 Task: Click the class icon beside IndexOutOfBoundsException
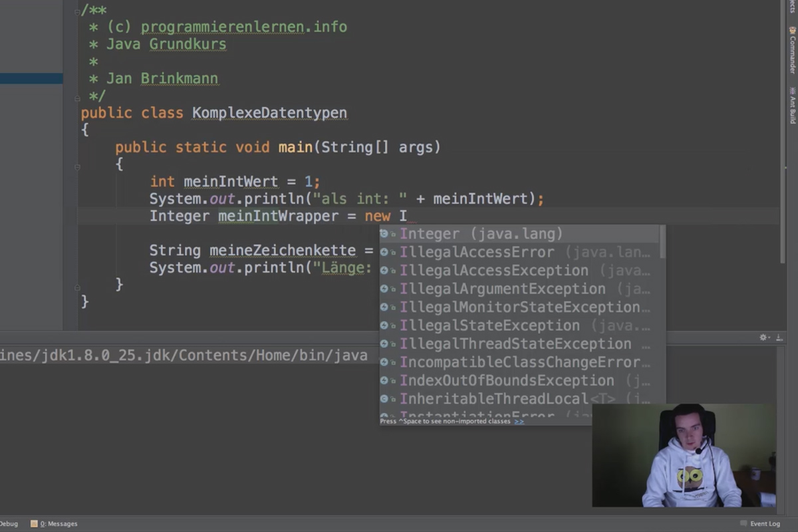[x=384, y=381]
